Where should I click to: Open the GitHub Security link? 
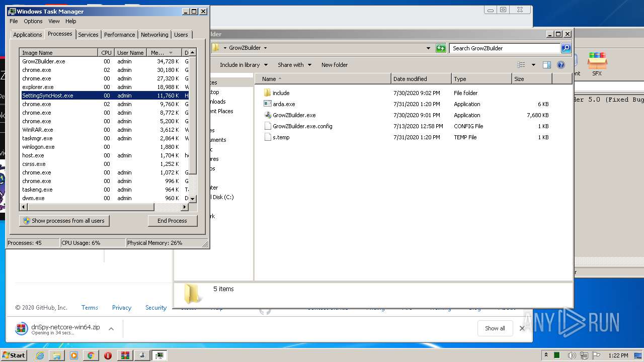[156, 308]
